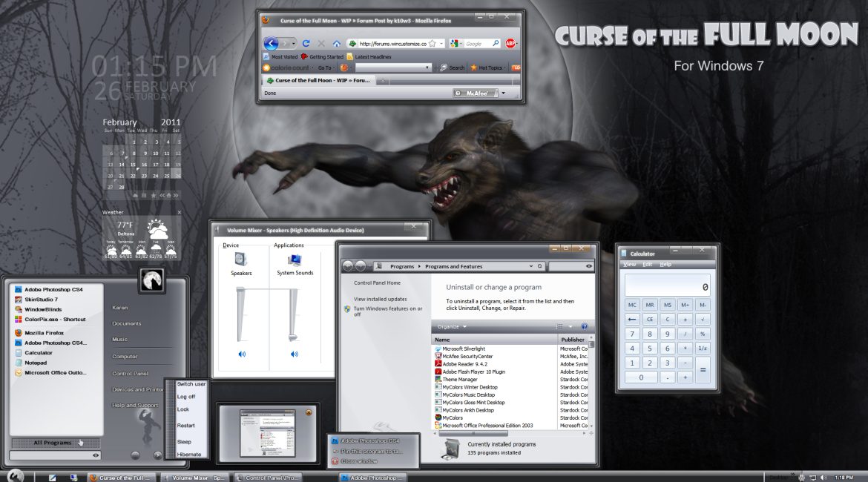The image size is (868, 482).
Task: Click the Start orb on taskbar
Action: (15, 476)
